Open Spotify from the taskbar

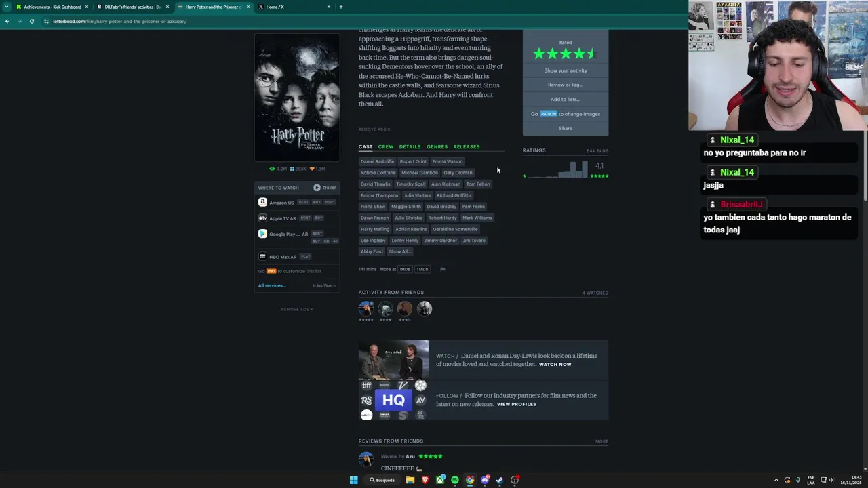[455, 480]
